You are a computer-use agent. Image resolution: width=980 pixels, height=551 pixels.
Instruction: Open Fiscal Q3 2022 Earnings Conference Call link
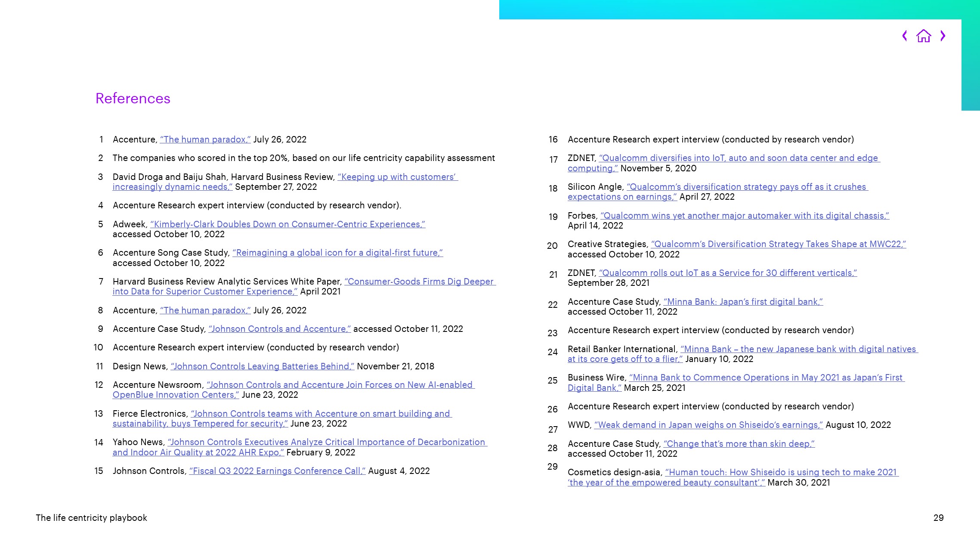coord(277,471)
